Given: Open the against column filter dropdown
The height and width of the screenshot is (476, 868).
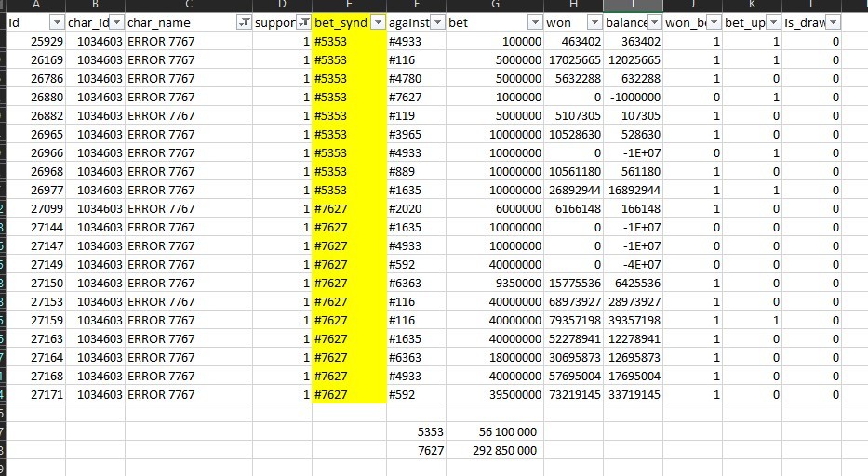Looking at the screenshot, I should point(438,22).
